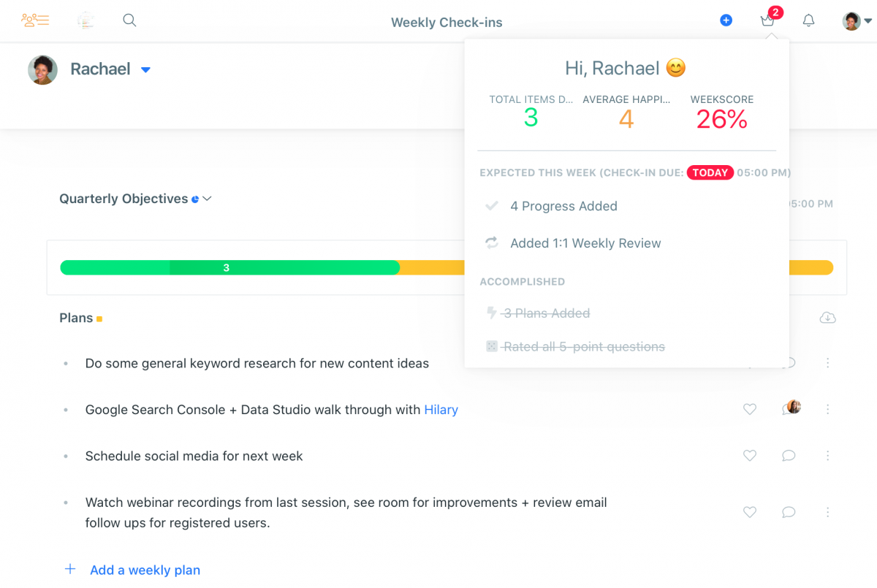This screenshot has height=588, width=877.
Task: Open overflow menu for the webinar plan
Action: click(x=827, y=511)
